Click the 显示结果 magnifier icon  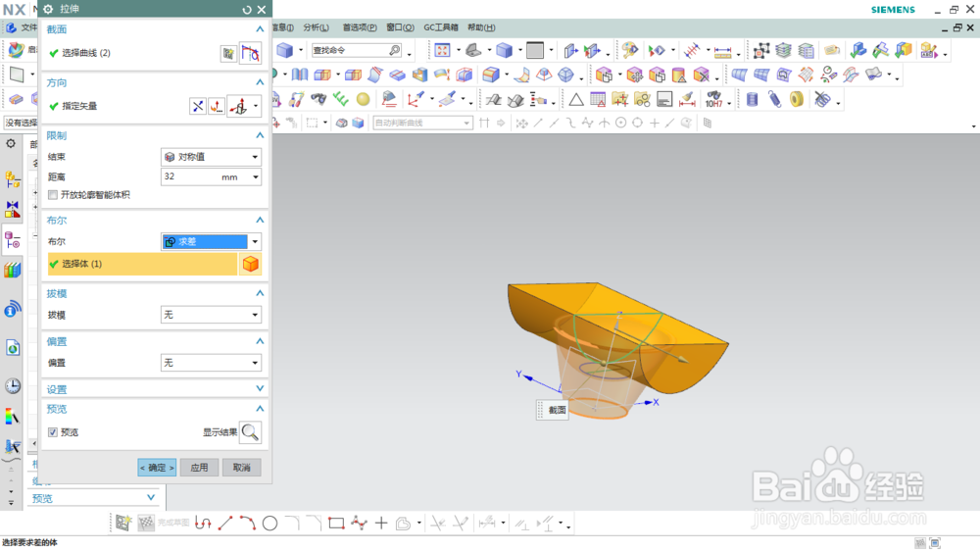tap(250, 432)
